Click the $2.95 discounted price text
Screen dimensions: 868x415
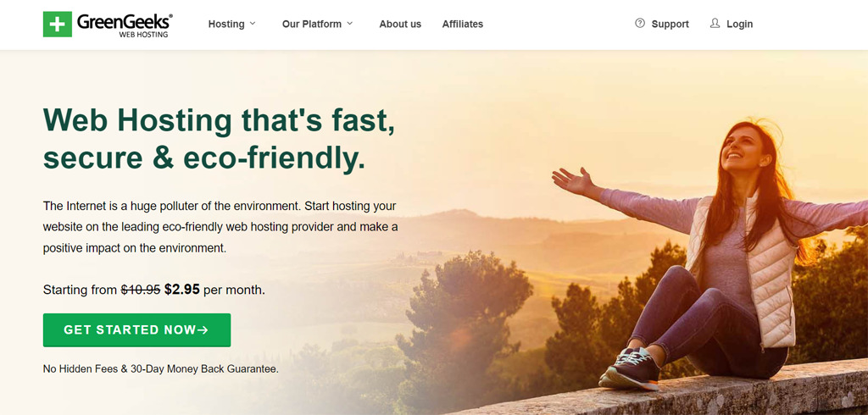point(182,289)
